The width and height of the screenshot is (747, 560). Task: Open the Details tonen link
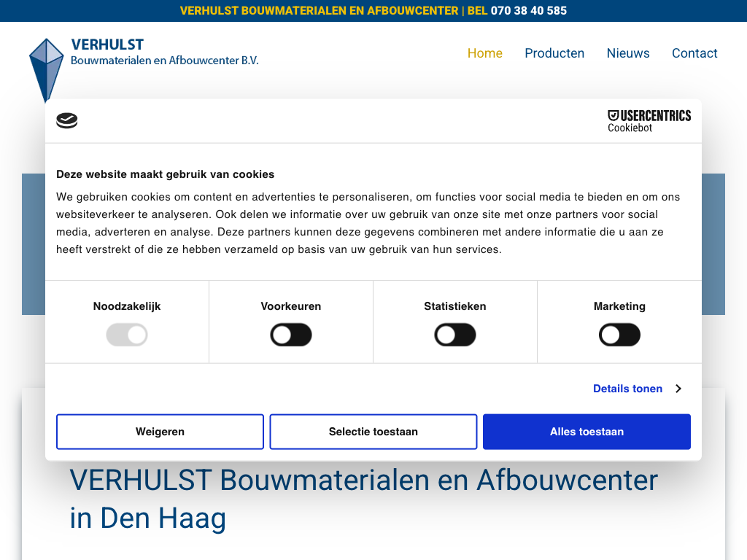[627, 389]
